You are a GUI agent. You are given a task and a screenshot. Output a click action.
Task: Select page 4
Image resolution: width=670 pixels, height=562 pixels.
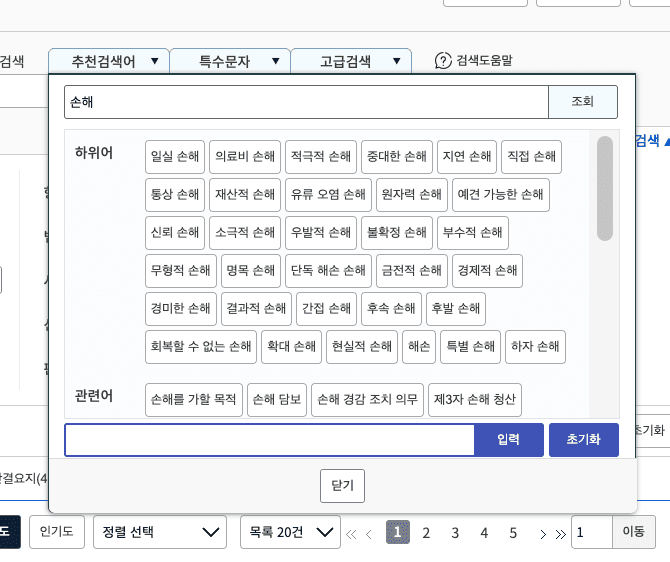tap(484, 533)
